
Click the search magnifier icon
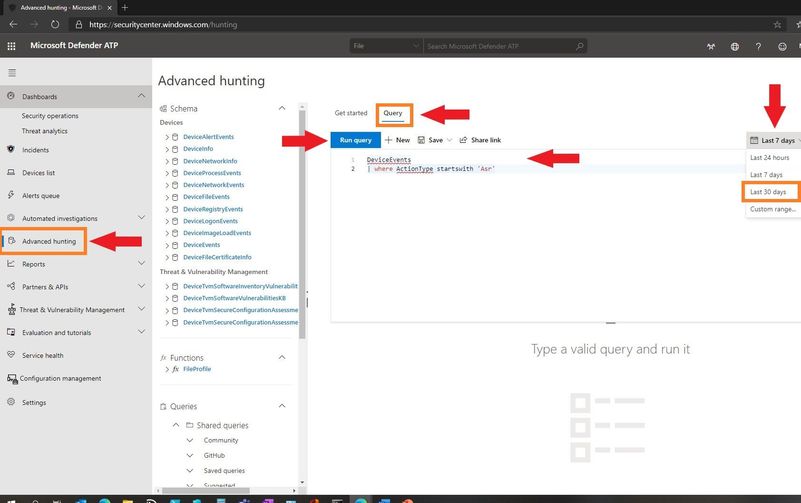click(x=580, y=46)
